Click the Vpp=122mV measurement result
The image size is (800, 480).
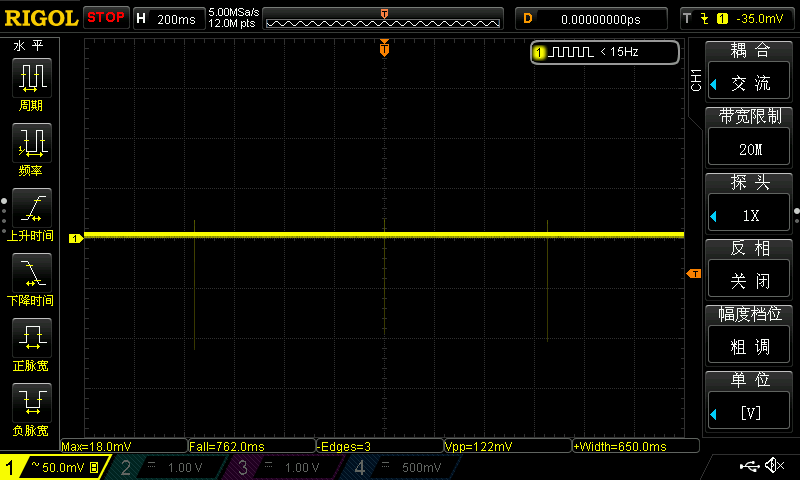(508, 446)
